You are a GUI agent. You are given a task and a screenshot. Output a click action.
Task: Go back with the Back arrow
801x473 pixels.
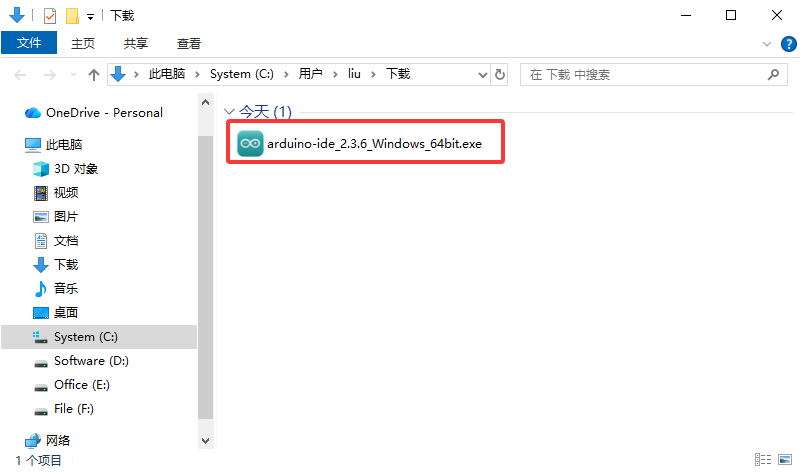(20, 75)
